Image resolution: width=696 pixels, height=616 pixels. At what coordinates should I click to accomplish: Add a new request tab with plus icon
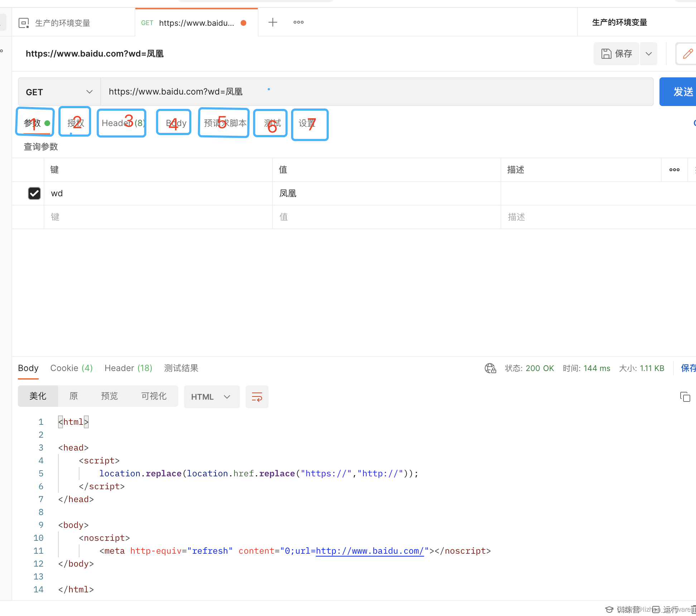[273, 22]
